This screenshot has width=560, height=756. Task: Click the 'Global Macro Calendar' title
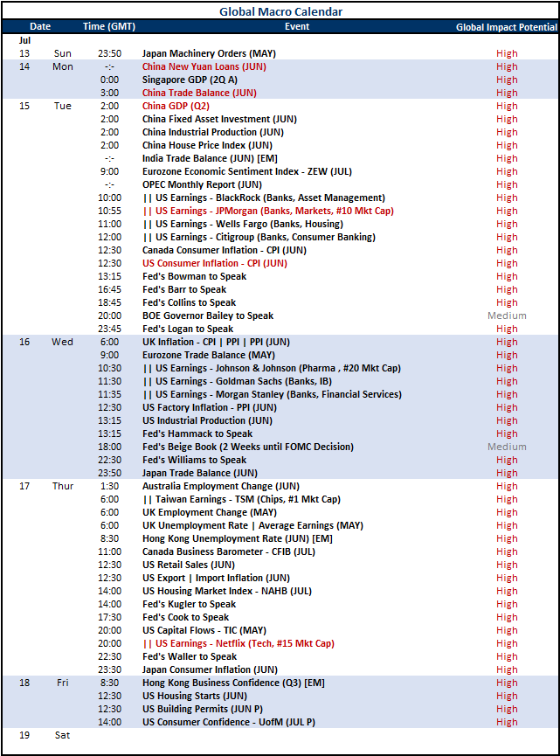280,11
